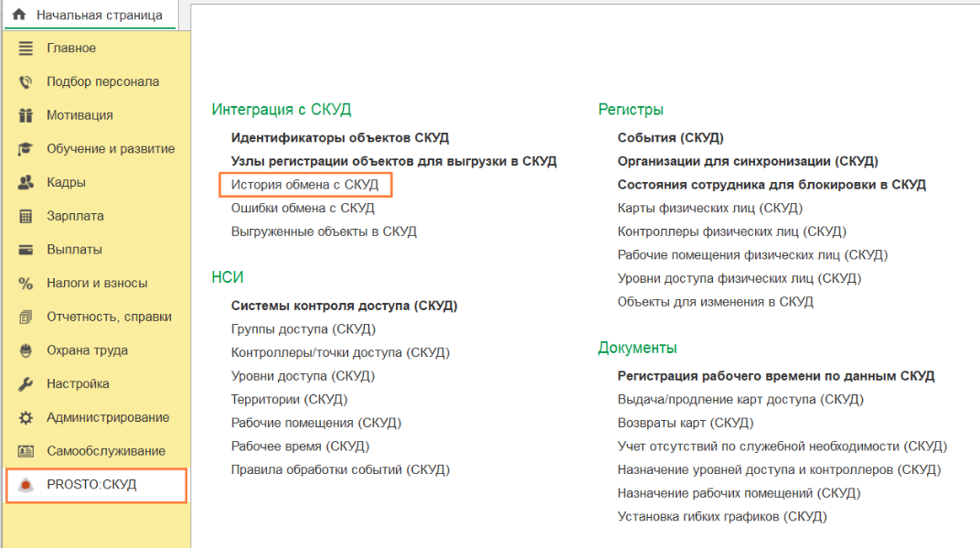Open the Выплаты sidebar section
Image resolution: width=980 pixels, height=549 pixels.
coord(74,250)
